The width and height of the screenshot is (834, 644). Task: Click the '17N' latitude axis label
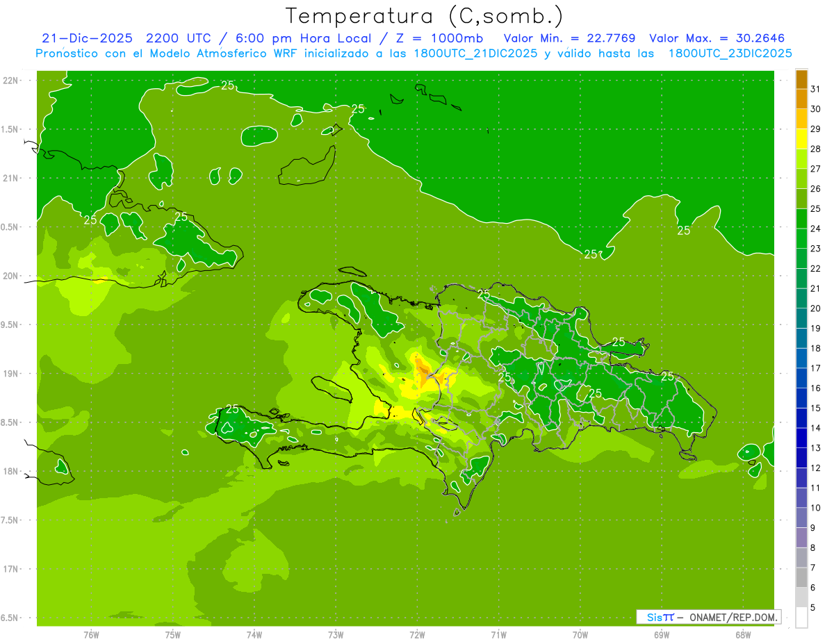12,569
